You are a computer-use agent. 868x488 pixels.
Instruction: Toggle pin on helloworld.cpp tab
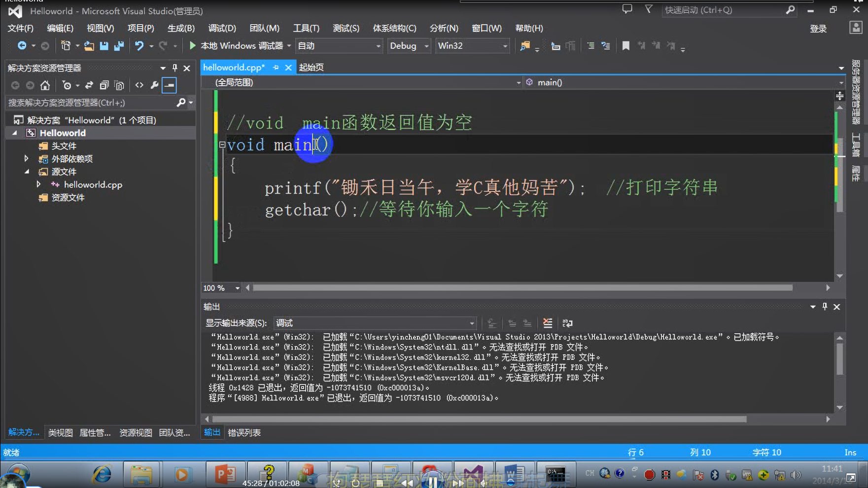click(x=276, y=68)
